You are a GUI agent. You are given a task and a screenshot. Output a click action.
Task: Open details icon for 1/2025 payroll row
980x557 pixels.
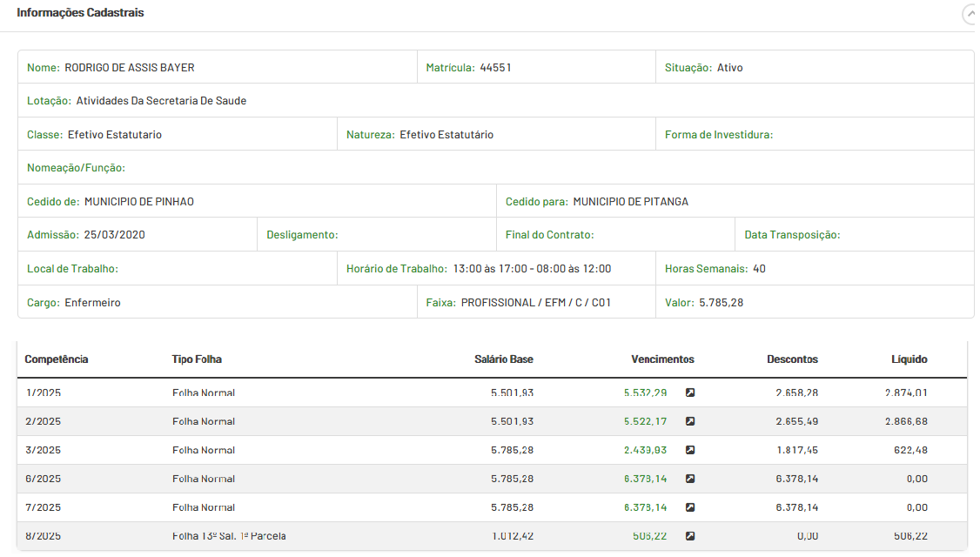click(690, 393)
